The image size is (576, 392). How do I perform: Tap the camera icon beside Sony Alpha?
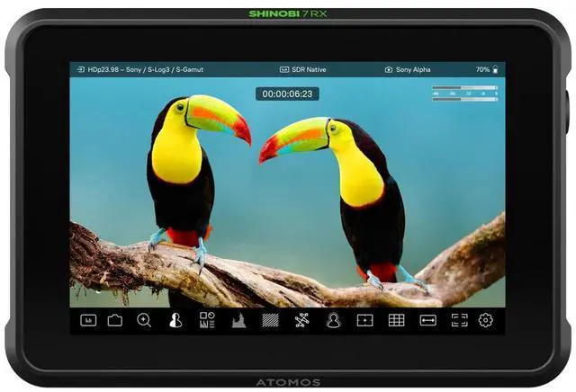(x=389, y=69)
